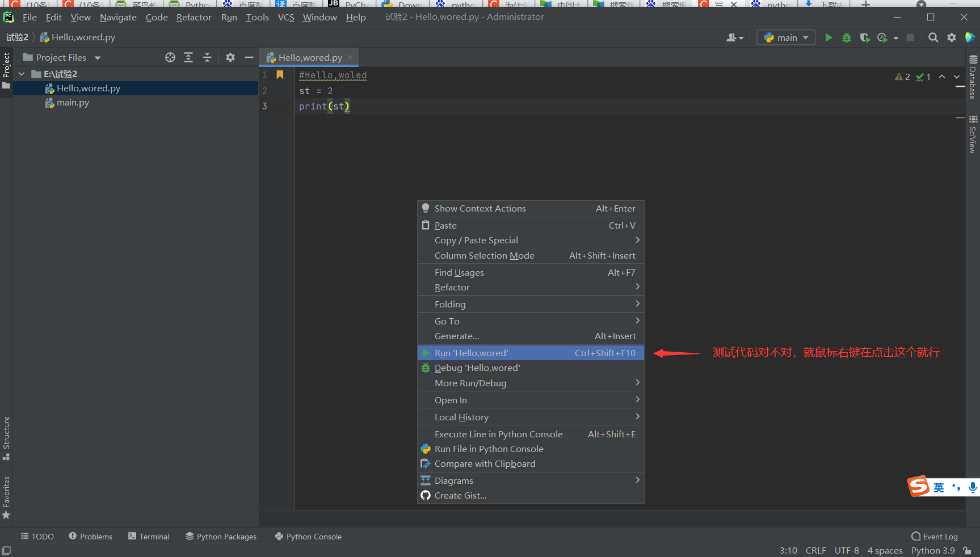Image resolution: width=980 pixels, height=557 pixels.
Task: Run with coverage shield icon
Action: 864,37
